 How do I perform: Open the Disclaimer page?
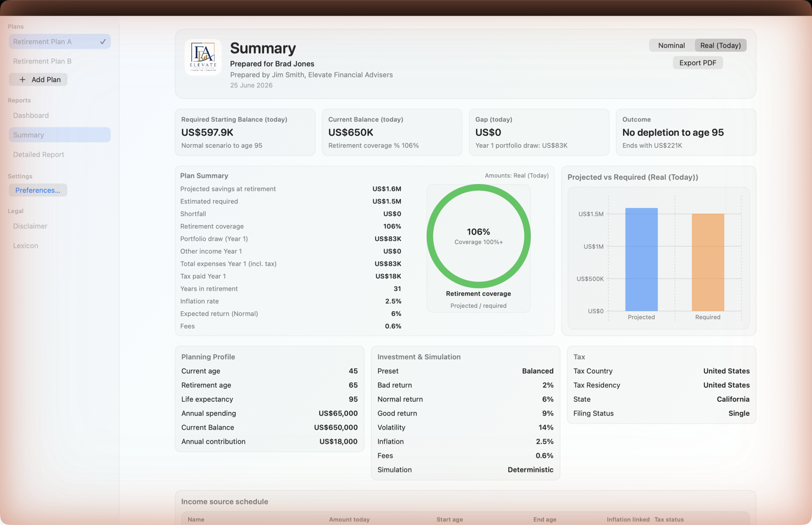click(60, 226)
